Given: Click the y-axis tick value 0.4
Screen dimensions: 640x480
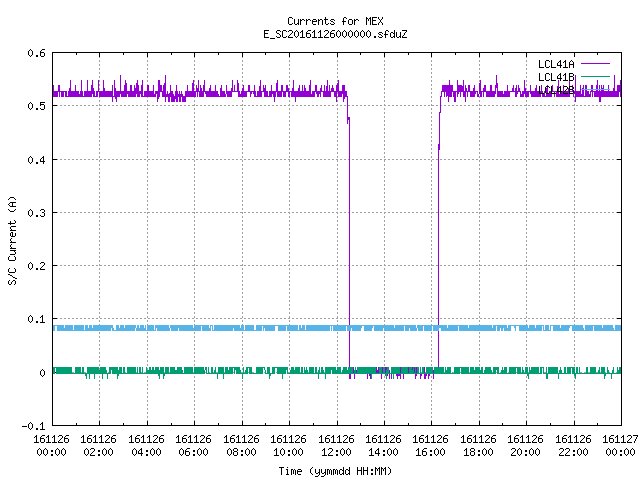Looking at the screenshot, I should [36, 160].
